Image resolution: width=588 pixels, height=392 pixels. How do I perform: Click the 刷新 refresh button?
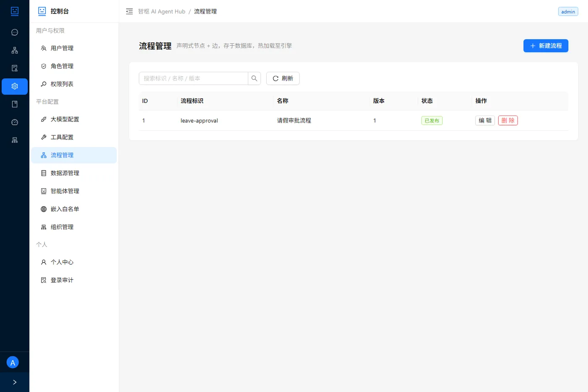coord(283,78)
